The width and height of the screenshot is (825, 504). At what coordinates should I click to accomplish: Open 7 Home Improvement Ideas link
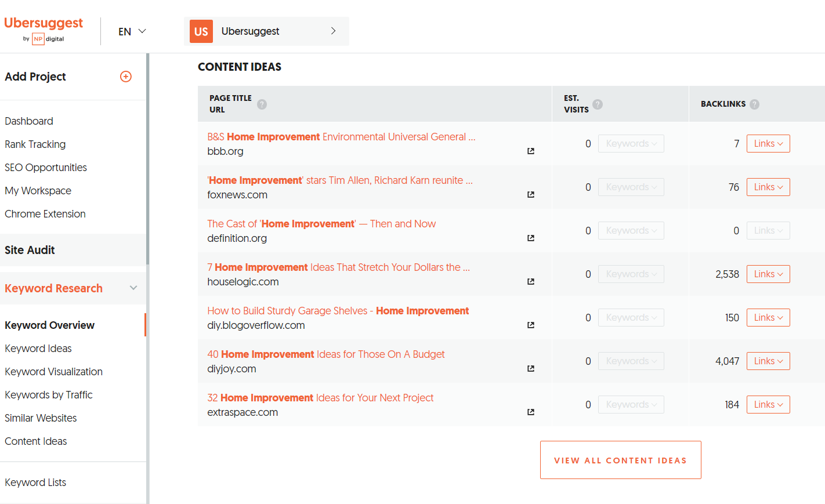point(339,267)
